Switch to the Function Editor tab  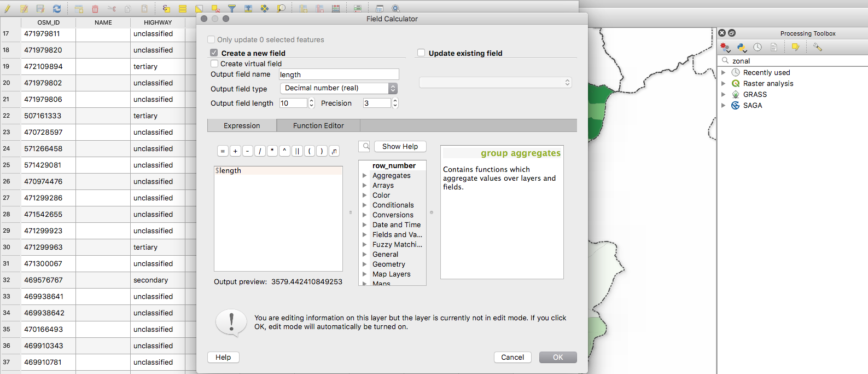[318, 125]
